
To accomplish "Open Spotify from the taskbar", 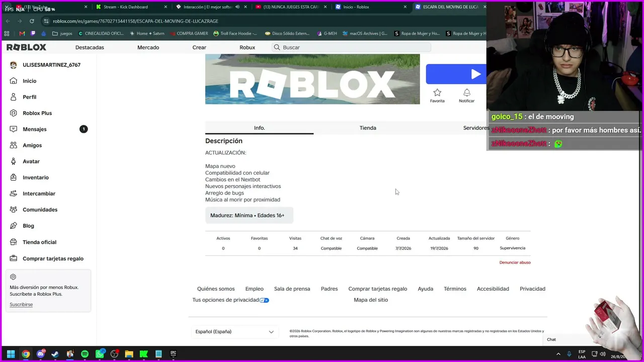I will (85, 354).
